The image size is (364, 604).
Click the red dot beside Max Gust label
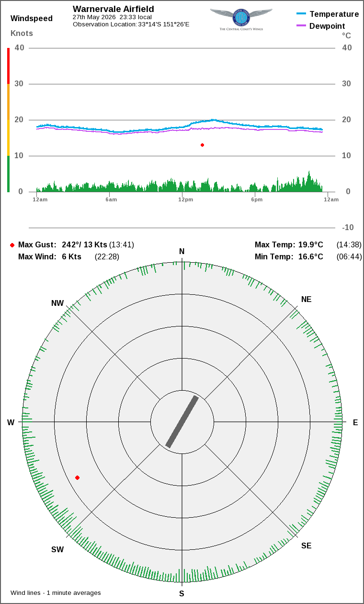click(x=12, y=245)
